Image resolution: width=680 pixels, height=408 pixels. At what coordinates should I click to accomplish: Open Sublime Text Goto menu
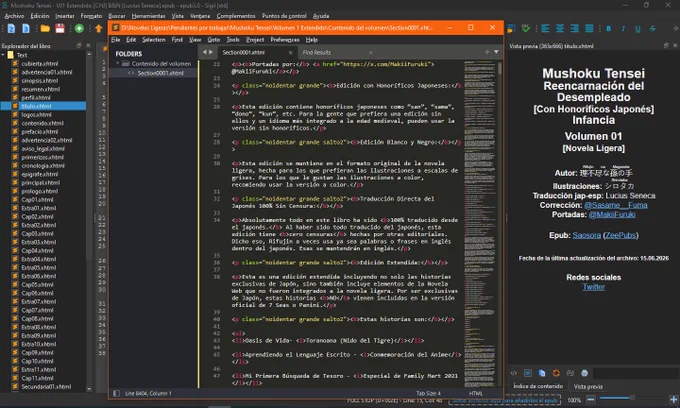(213, 39)
